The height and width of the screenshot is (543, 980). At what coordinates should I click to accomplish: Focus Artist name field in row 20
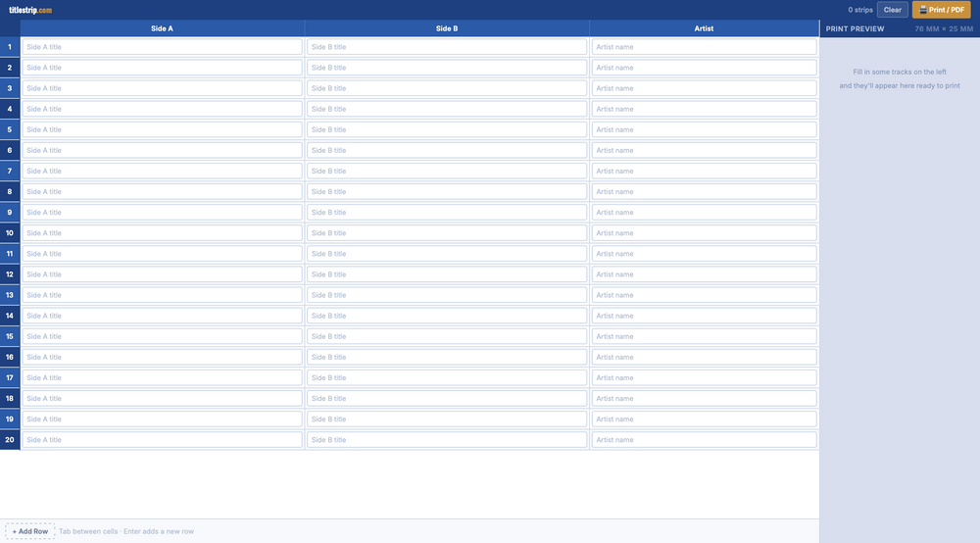click(704, 439)
